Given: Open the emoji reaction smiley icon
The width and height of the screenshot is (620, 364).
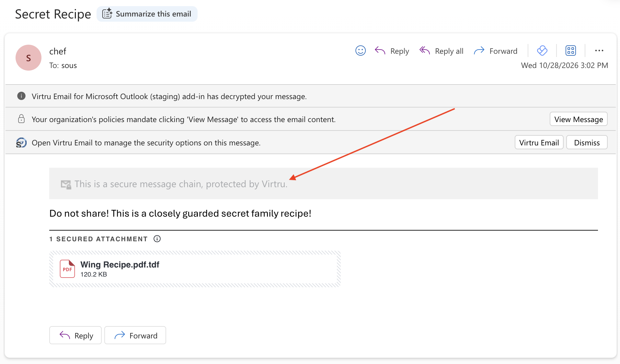Looking at the screenshot, I should (360, 51).
